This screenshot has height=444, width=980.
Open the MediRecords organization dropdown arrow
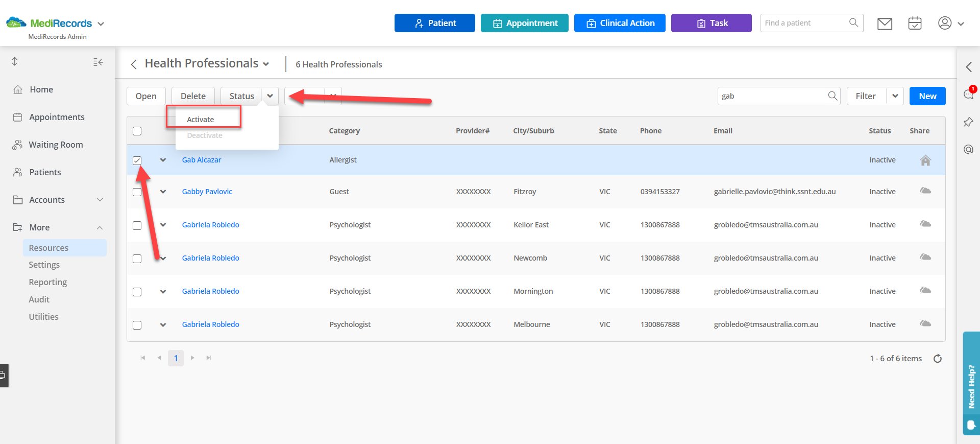[x=101, y=24]
